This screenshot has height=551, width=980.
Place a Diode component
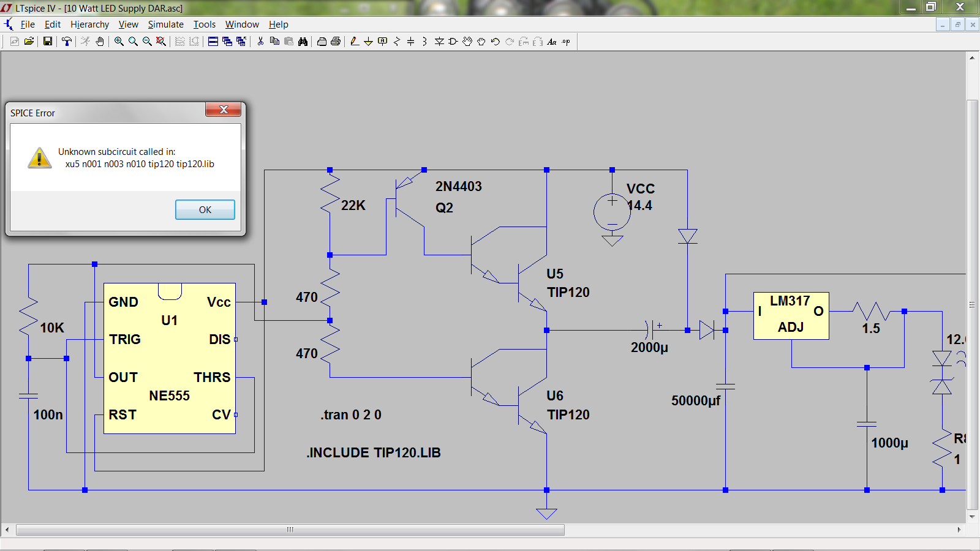click(x=439, y=42)
